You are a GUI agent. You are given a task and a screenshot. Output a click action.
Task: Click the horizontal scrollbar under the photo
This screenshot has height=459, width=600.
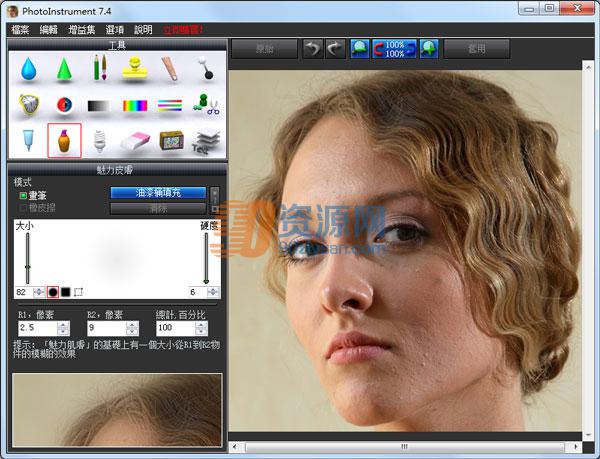click(405, 447)
